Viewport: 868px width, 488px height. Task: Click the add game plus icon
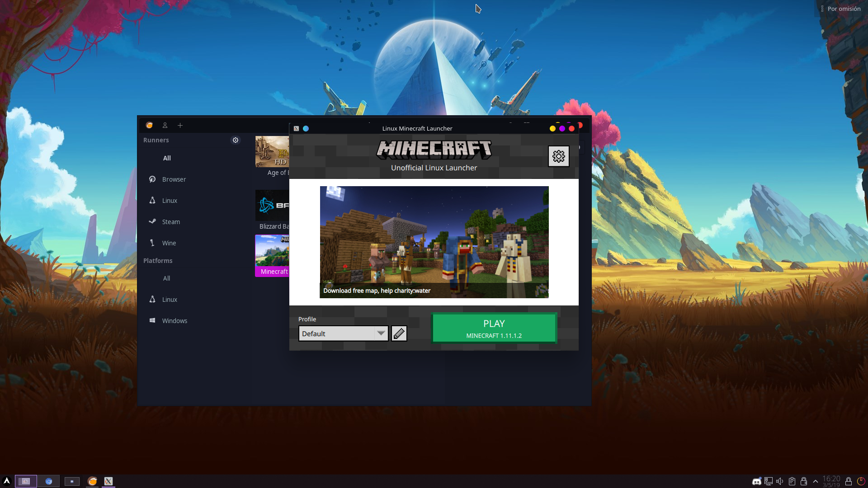point(180,125)
